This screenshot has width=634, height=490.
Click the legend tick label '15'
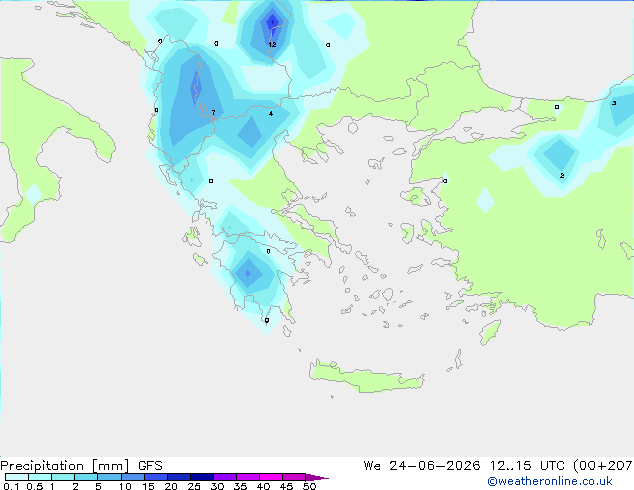(148, 486)
